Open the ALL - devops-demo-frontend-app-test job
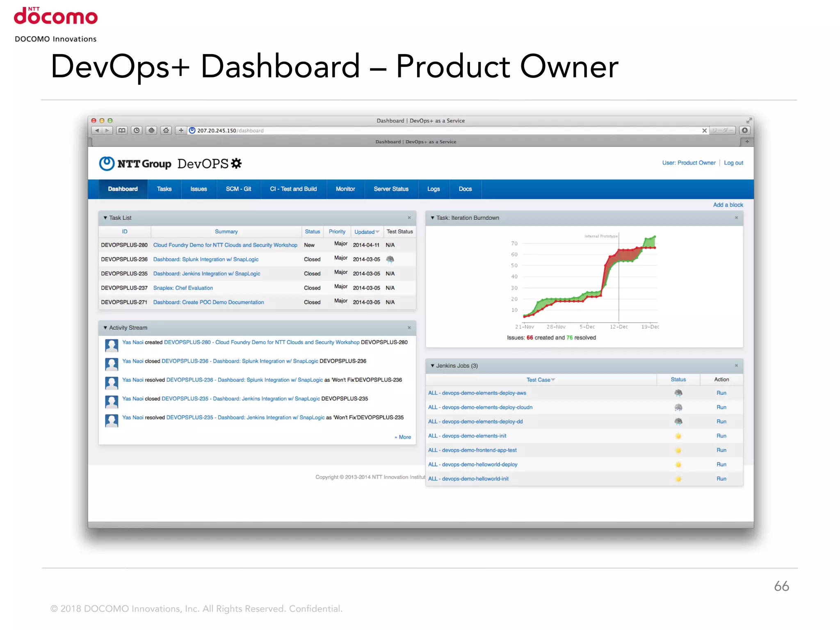 pyautogui.click(x=472, y=450)
